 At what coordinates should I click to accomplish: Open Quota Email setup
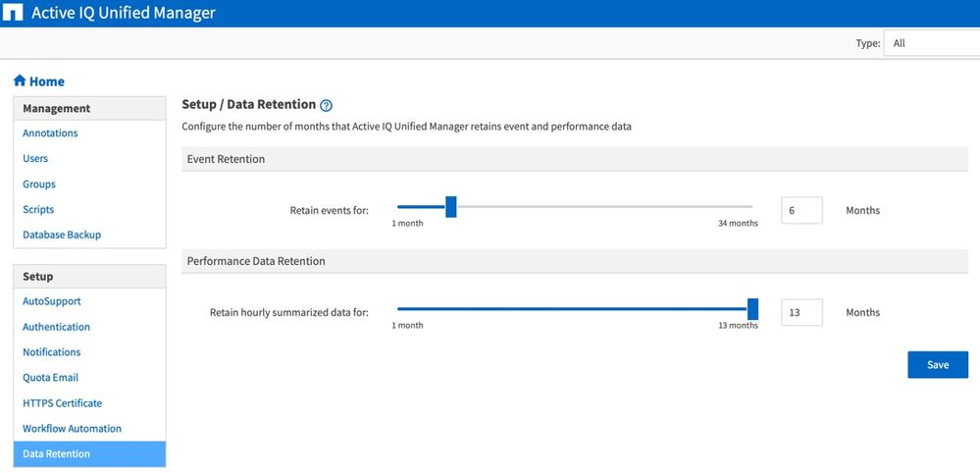click(x=51, y=378)
